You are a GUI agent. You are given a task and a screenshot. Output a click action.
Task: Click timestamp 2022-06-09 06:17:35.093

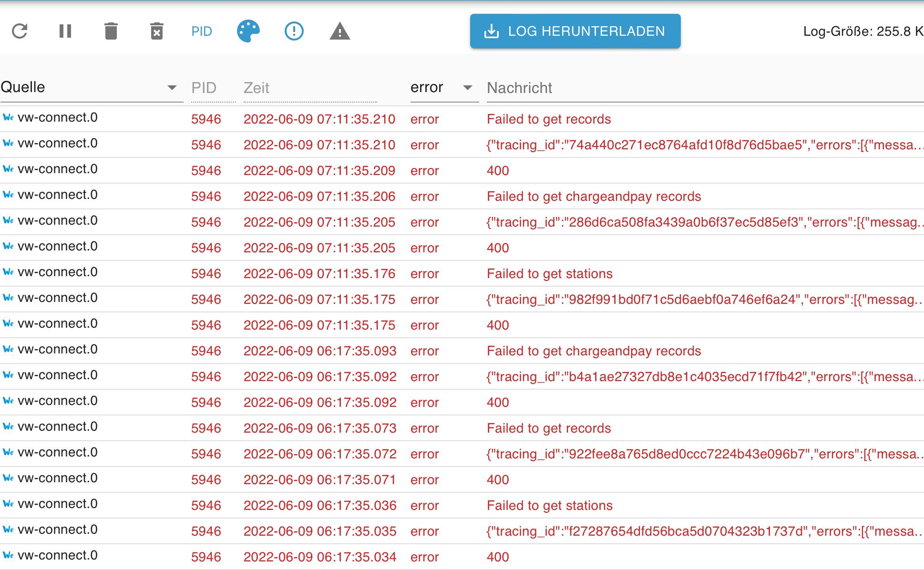320,351
